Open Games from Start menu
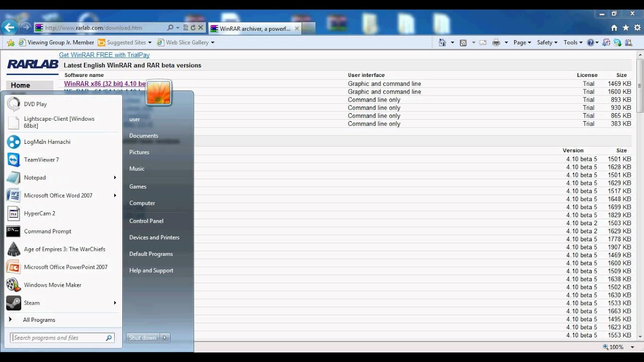The width and height of the screenshot is (644, 362). pyautogui.click(x=138, y=187)
